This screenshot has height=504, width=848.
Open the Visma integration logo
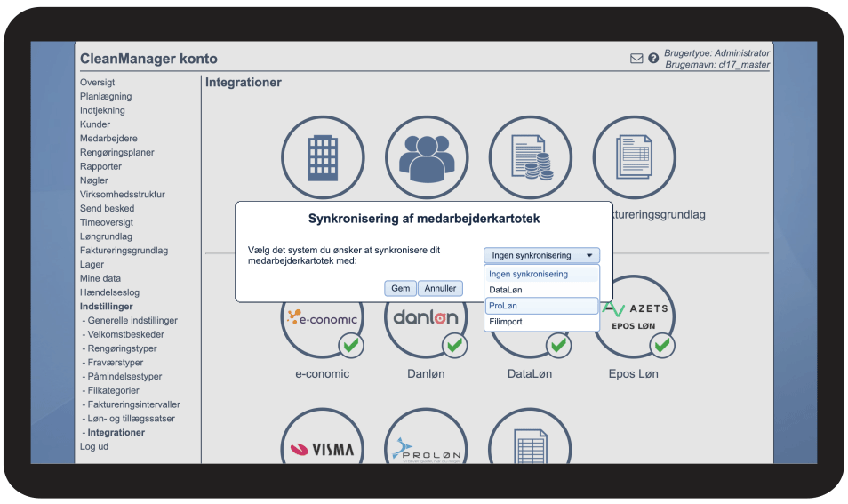pyautogui.click(x=323, y=448)
